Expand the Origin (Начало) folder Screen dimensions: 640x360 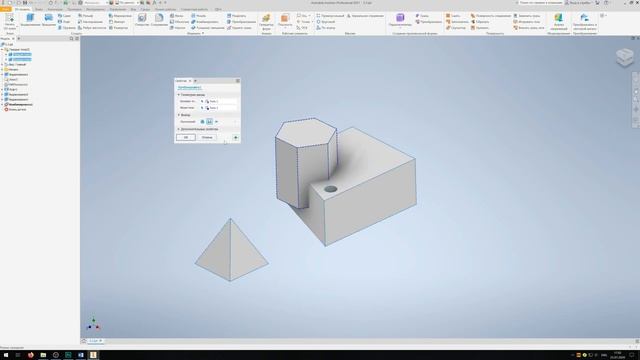tap(2, 69)
